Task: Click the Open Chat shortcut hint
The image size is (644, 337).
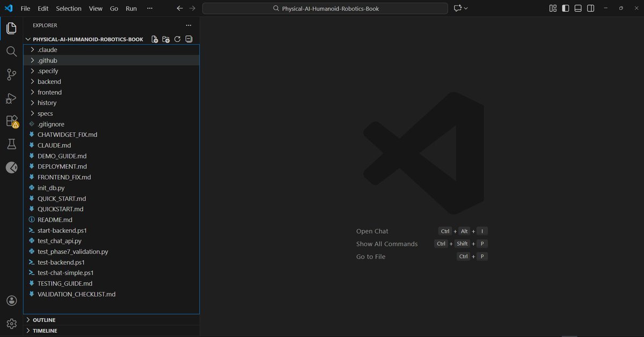Action: (372, 231)
